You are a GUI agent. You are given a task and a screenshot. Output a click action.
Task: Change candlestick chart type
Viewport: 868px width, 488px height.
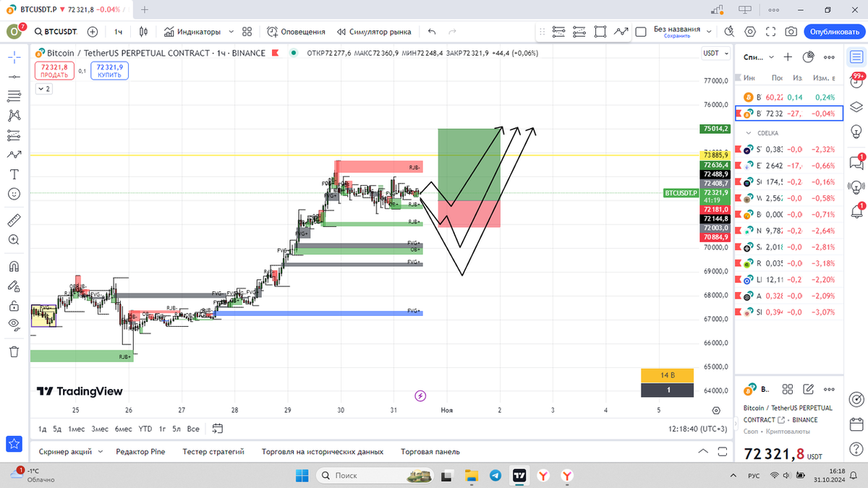point(144,32)
